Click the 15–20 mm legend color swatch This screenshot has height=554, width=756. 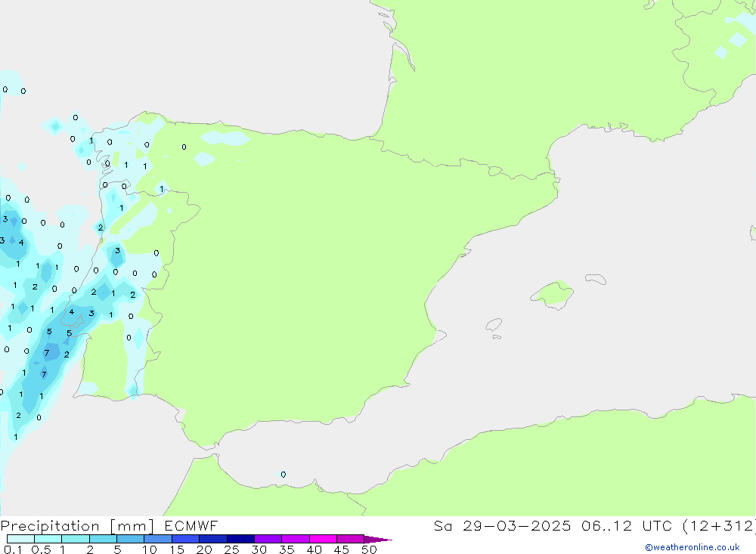(186, 539)
